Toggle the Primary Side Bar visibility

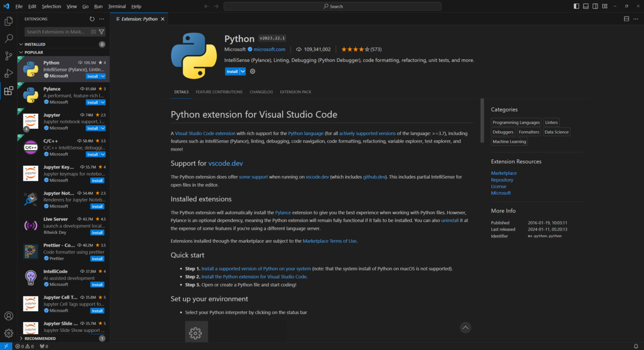576,6
